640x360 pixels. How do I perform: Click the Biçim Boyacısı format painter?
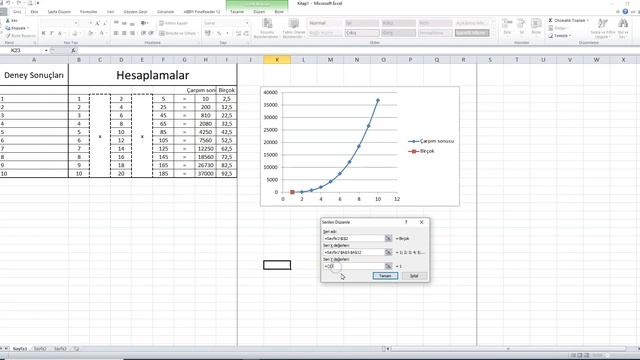click(21, 36)
